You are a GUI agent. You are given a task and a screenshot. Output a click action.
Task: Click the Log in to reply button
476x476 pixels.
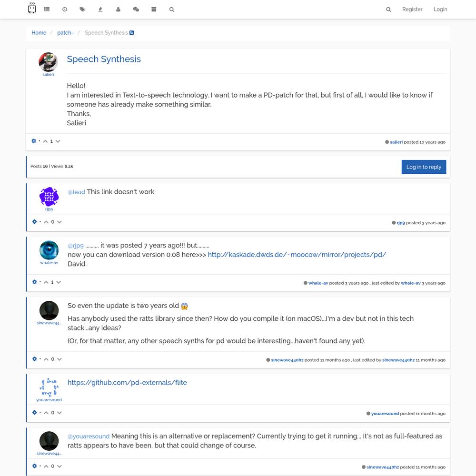point(424,167)
